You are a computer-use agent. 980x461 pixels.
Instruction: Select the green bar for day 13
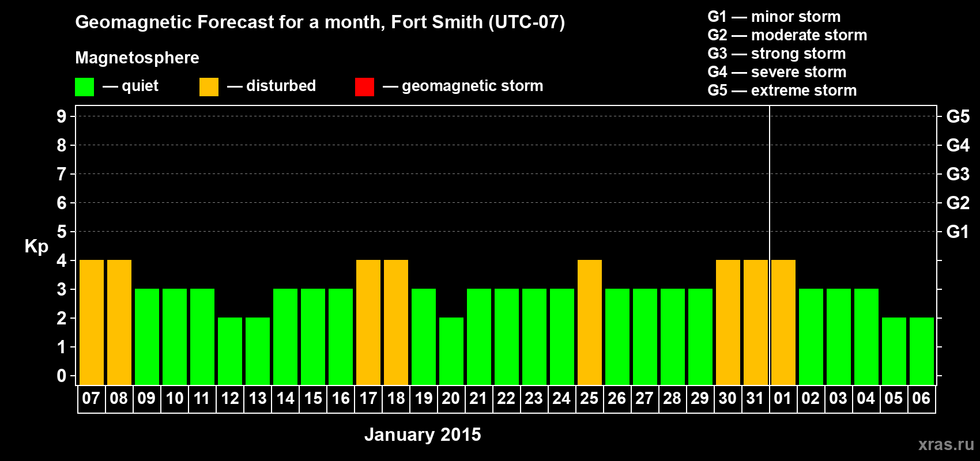tap(258, 351)
